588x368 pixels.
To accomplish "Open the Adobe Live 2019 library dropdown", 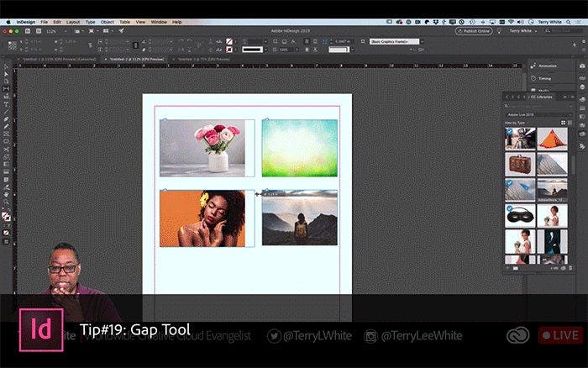I will point(538,113).
